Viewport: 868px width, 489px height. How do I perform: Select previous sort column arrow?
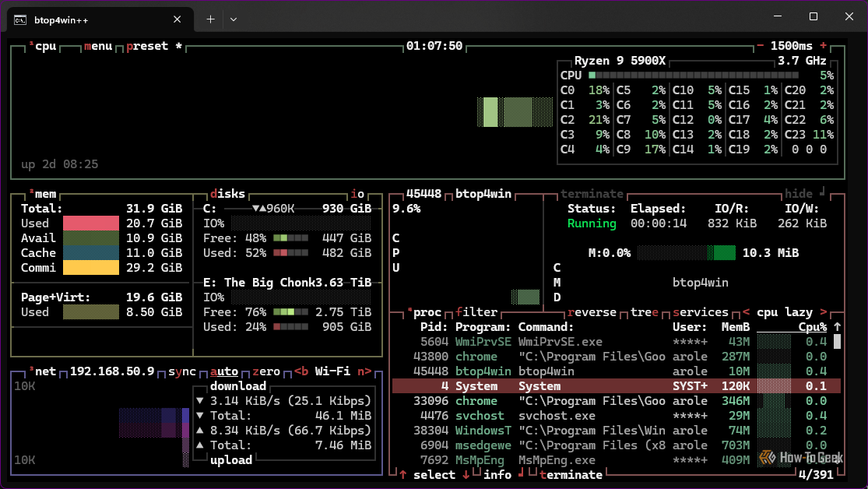click(747, 312)
